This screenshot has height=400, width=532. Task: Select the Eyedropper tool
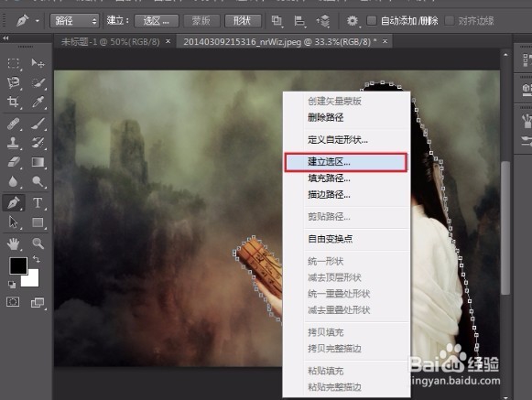click(x=38, y=102)
